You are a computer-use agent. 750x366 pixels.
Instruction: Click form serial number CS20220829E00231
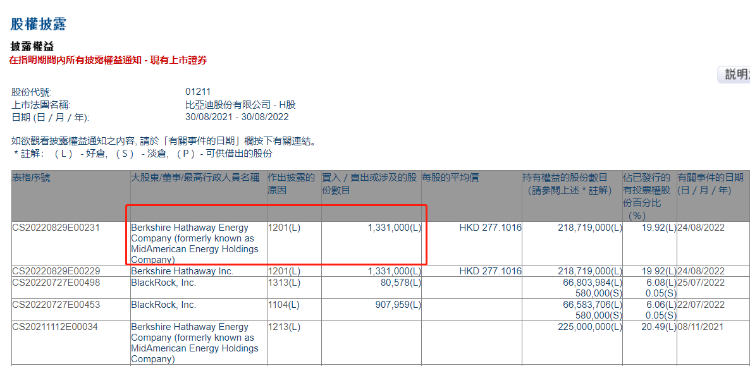pyautogui.click(x=56, y=228)
